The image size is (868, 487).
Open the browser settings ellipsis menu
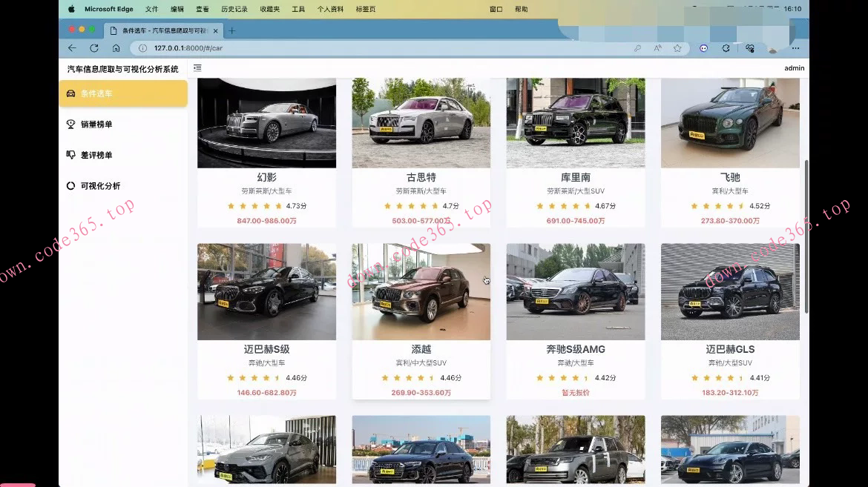[x=795, y=48]
